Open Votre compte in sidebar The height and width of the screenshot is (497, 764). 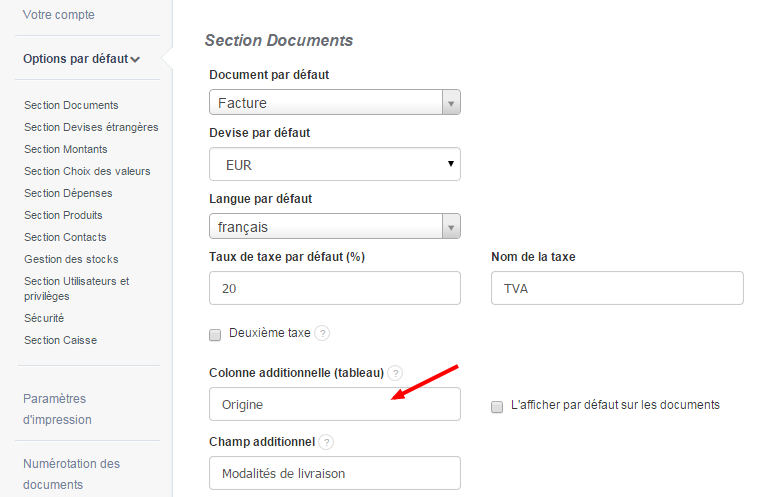[x=58, y=15]
